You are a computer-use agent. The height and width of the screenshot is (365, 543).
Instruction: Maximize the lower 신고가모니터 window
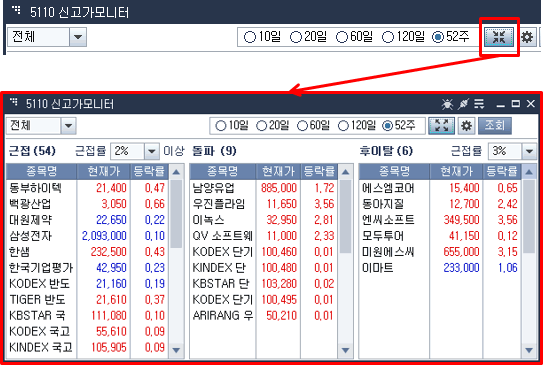tap(516, 104)
